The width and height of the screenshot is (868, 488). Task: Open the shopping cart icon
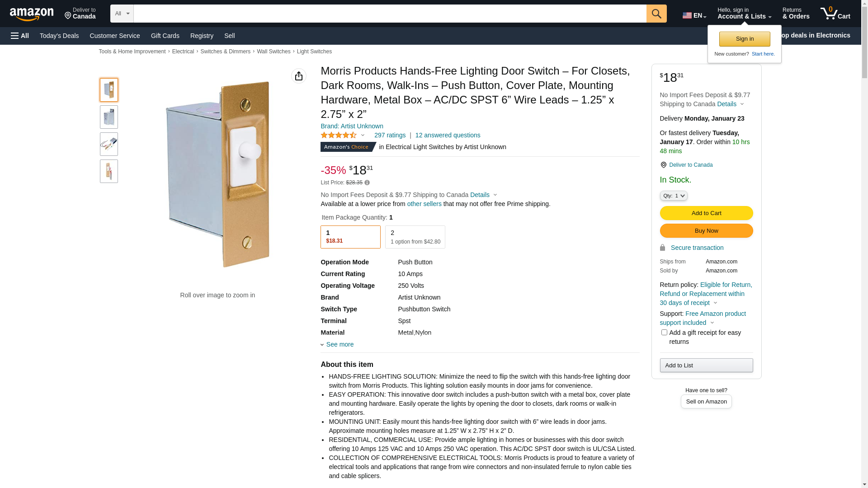click(835, 14)
